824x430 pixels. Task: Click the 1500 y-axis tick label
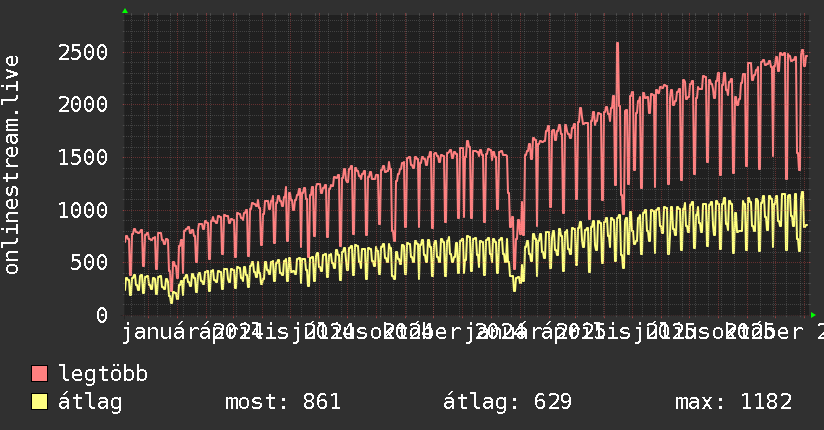pos(83,157)
